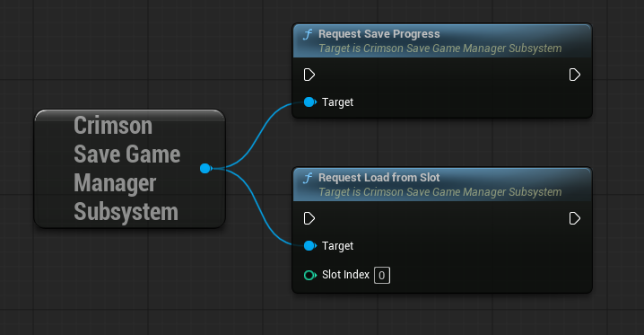Click function icon on Request Save Progress
The height and width of the screenshot is (335, 644).
click(308, 34)
